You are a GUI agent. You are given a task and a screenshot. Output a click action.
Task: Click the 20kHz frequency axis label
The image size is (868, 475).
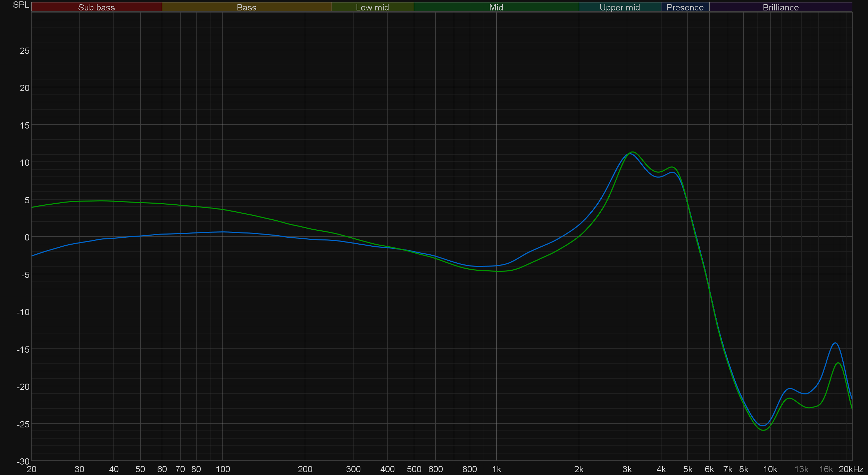tap(851, 469)
